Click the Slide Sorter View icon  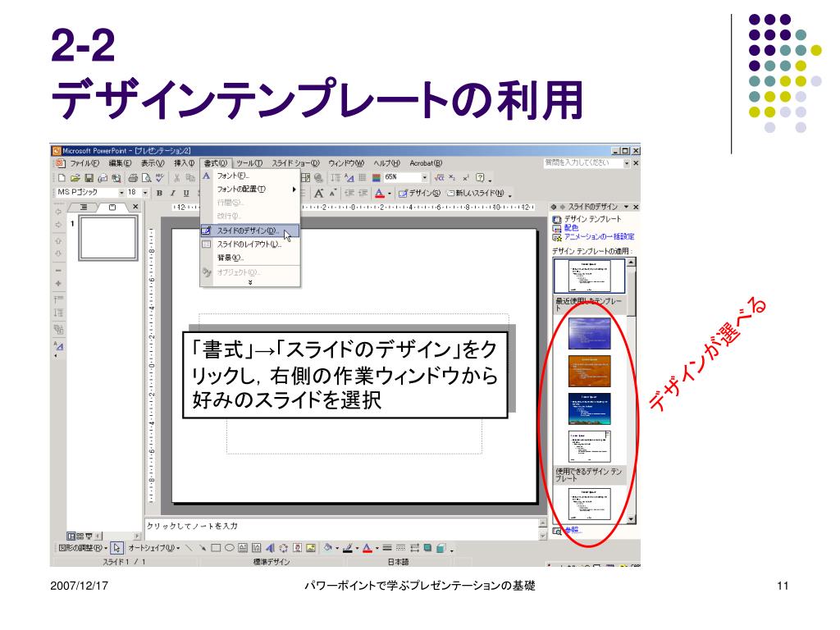(x=80, y=536)
